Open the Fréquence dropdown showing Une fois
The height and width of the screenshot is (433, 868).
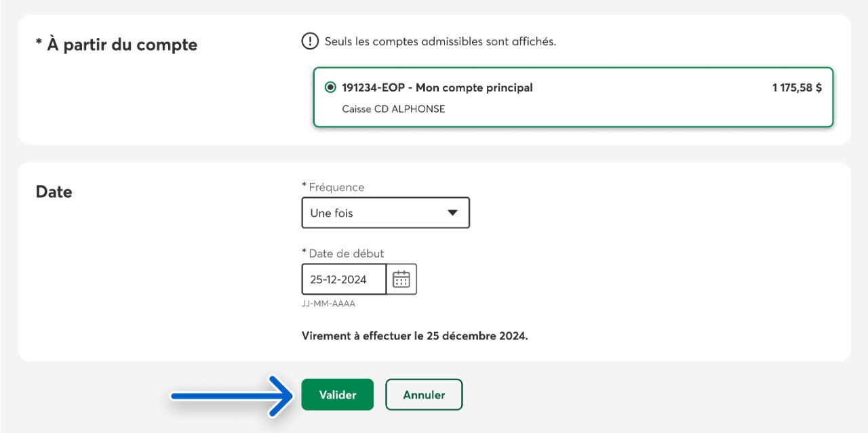click(x=385, y=213)
